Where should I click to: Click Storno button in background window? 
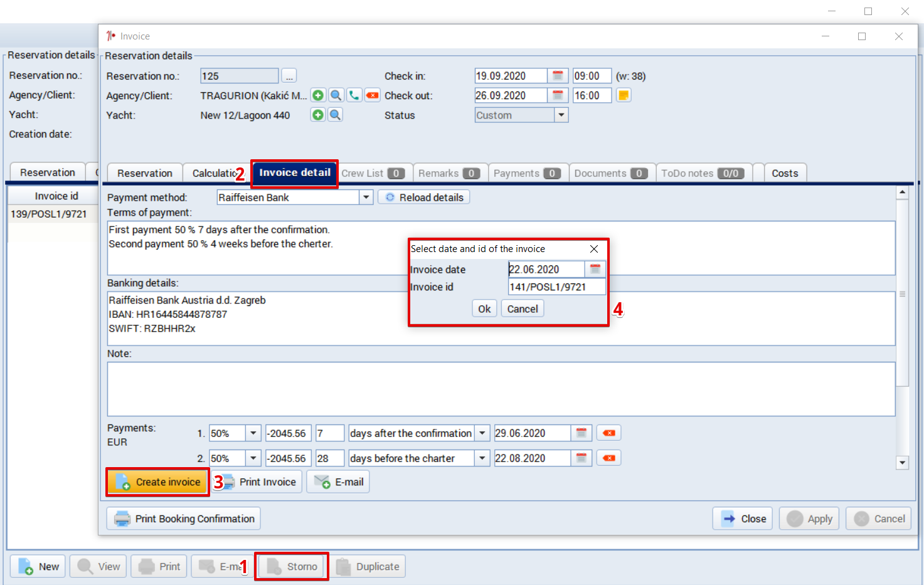292,567
